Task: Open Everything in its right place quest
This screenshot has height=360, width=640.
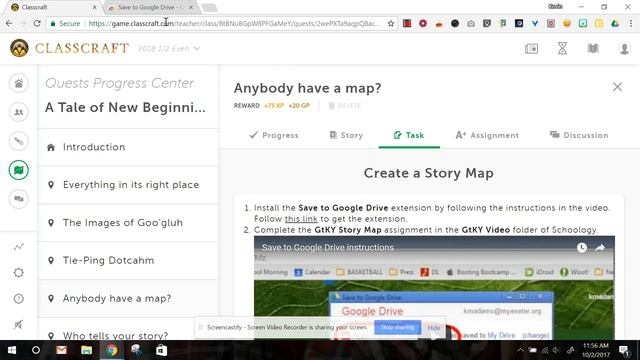Action: [128, 185]
